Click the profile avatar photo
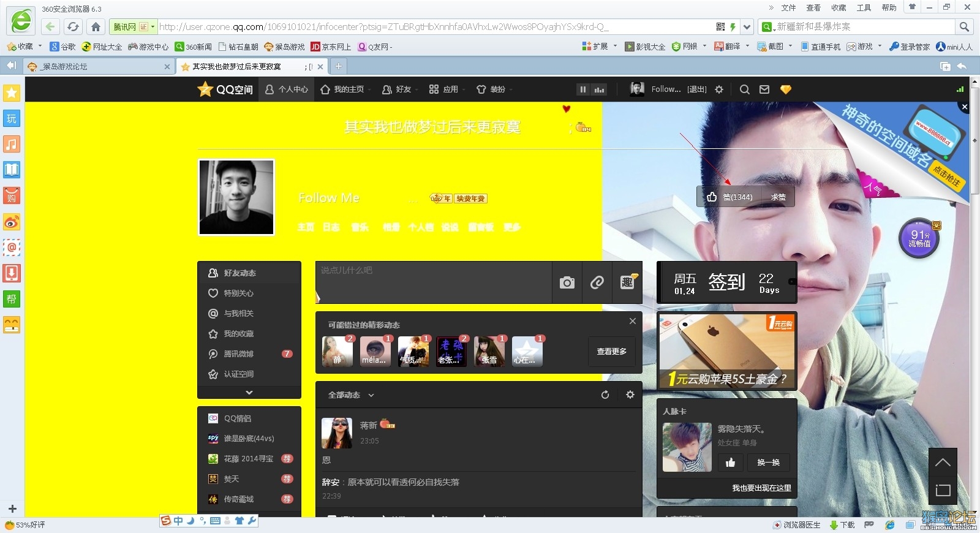Image resolution: width=980 pixels, height=533 pixels. click(236, 197)
